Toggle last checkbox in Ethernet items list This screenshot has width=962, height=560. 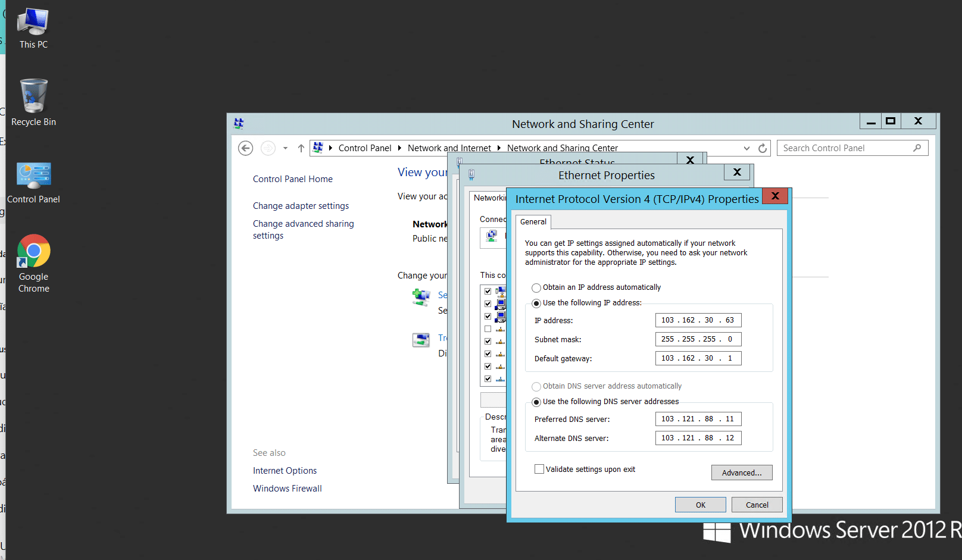click(488, 378)
